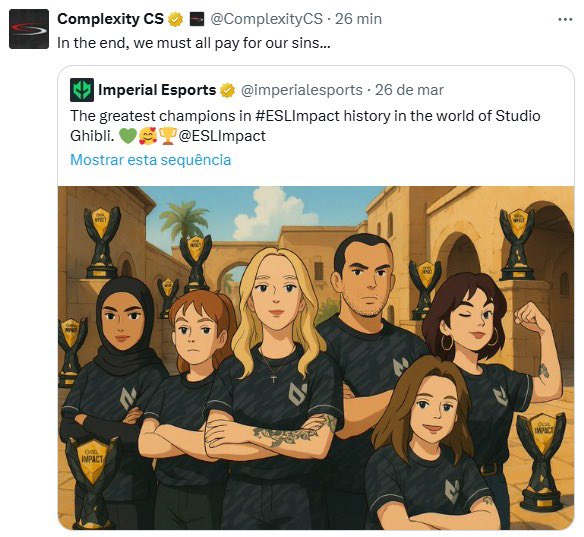Open the Imperial Esports green logo avatar
584x537 pixels.
(x=82, y=90)
